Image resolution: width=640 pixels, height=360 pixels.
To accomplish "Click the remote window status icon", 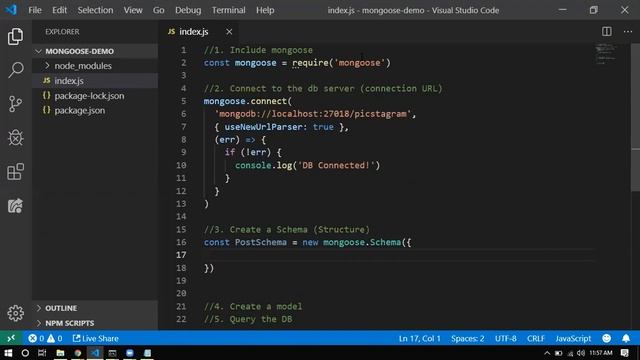I will [x=11, y=338].
